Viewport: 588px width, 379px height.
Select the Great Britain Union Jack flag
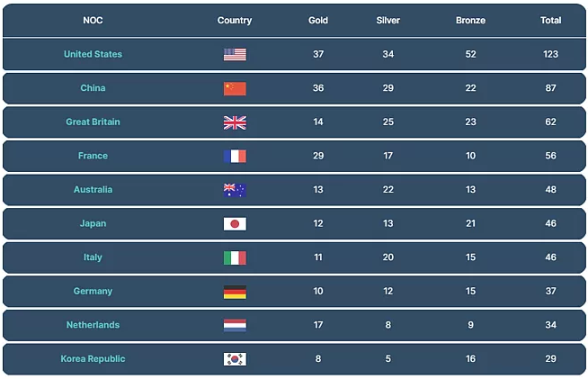click(235, 122)
